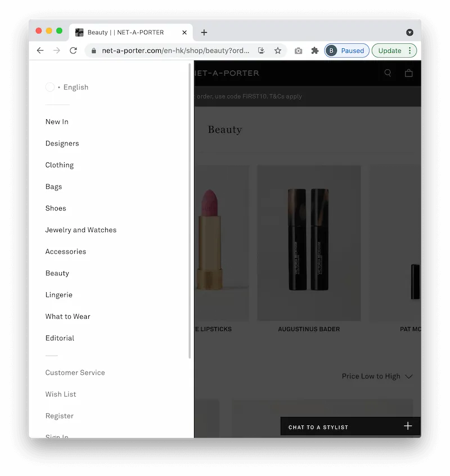Click the NET-A-PORTER logo in header
Image resolution: width=450 pixels, height=476 pixels.
[x=227, y=73]
